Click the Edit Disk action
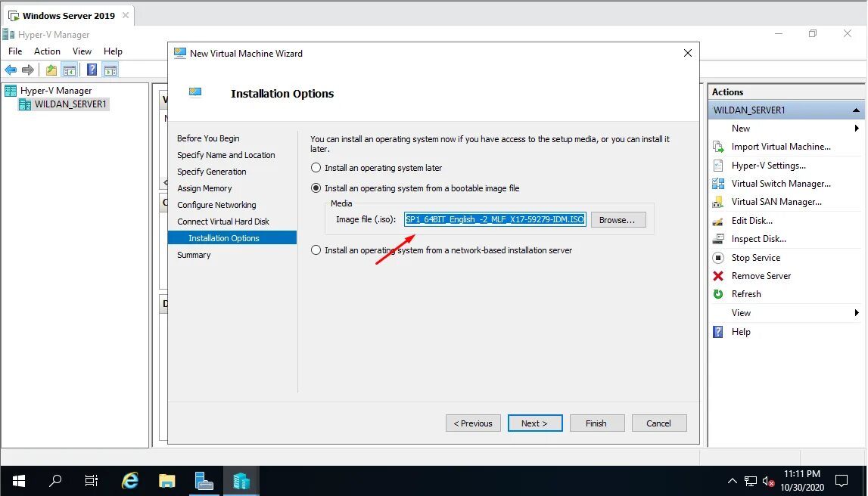868x496 pixels. (751, 221)
